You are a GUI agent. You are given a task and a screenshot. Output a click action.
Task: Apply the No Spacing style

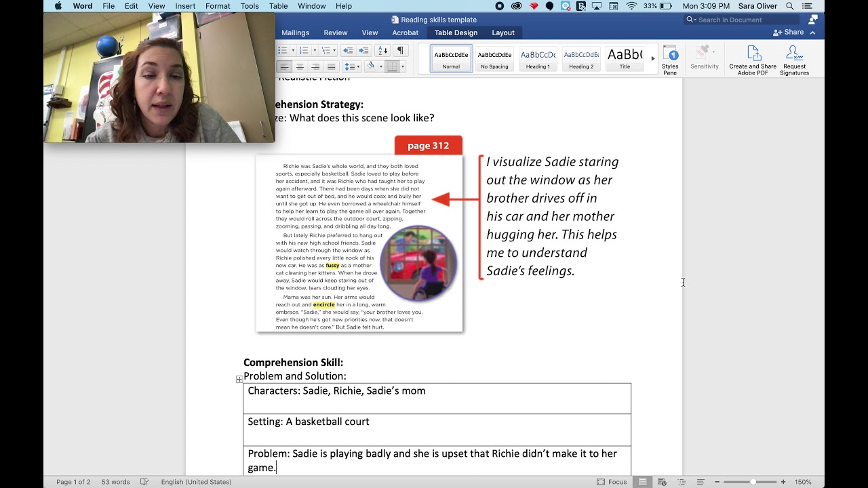click(494, 59)
